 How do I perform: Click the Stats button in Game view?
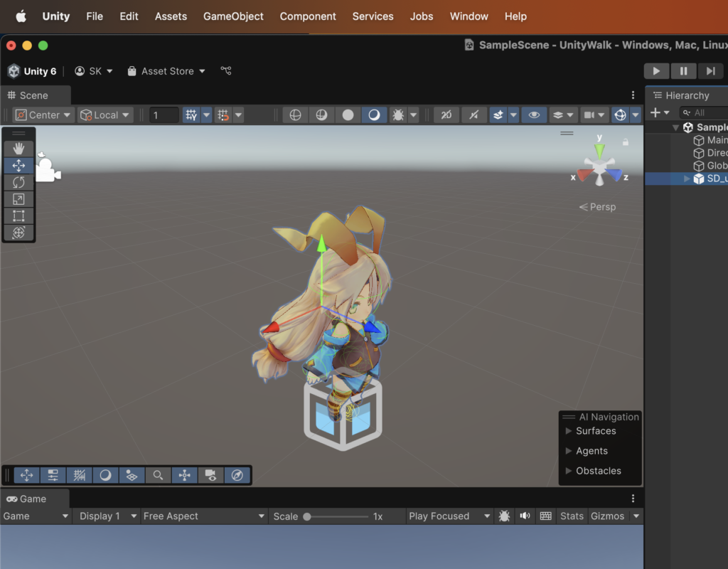(x=572, y=516)
